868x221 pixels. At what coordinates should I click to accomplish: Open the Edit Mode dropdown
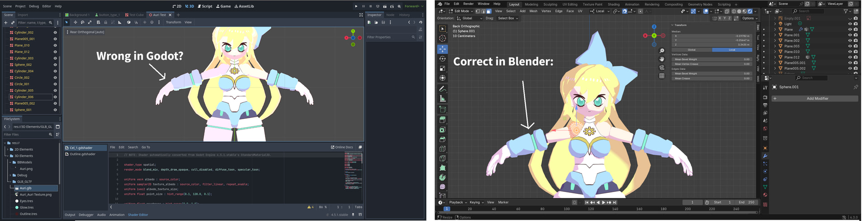click(x=462, y=11)
